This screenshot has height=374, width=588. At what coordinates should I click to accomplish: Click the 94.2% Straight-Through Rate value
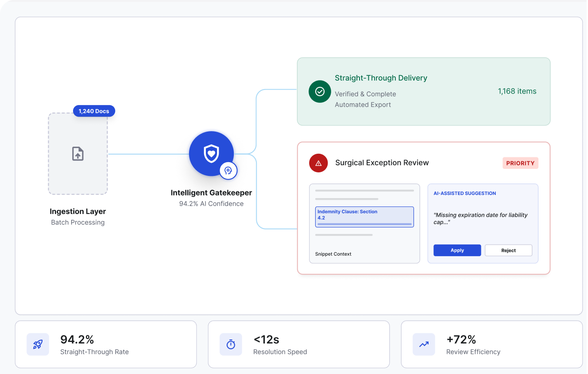(77, 340)
